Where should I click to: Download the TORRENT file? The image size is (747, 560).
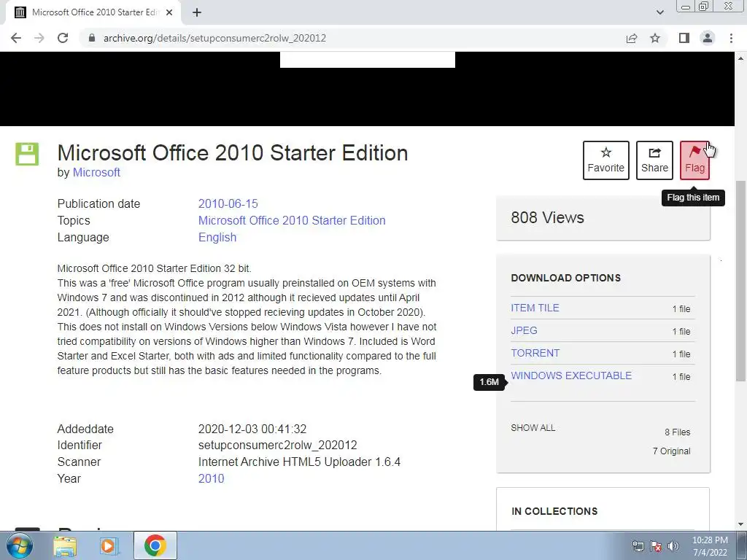point(535,353)
